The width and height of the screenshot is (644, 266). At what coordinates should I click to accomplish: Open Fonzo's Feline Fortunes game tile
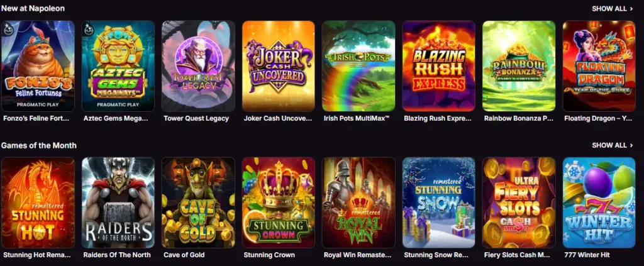38,66
